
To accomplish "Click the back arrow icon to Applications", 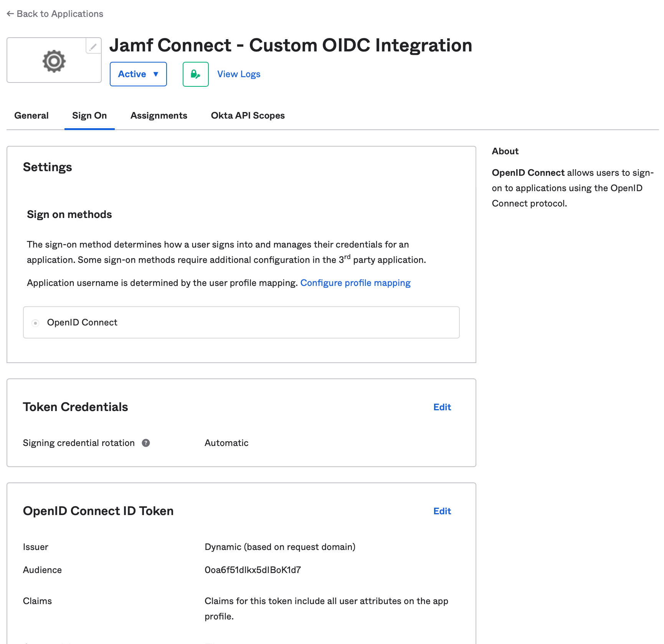I will point(10,14).
